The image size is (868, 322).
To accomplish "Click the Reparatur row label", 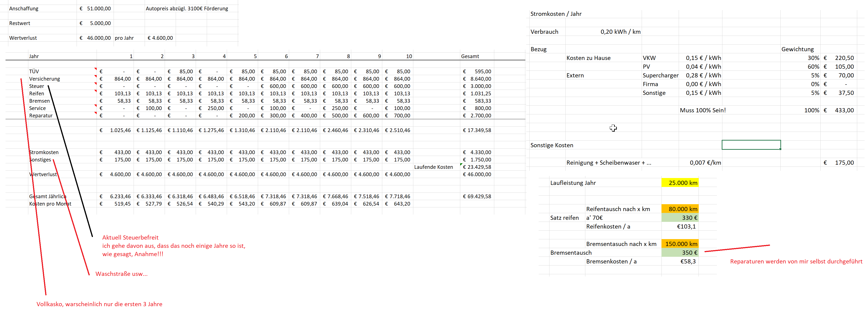I will (x=41, y=115).
